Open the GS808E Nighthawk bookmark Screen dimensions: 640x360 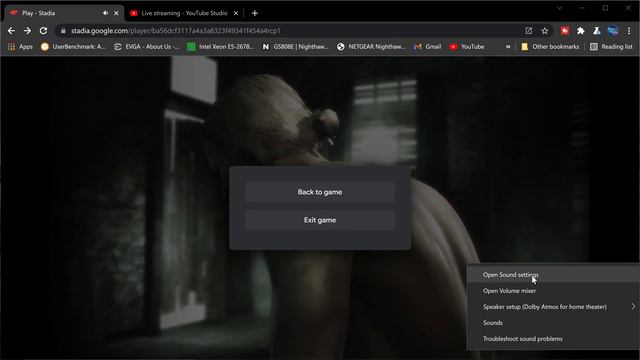(x=296, y=47)
